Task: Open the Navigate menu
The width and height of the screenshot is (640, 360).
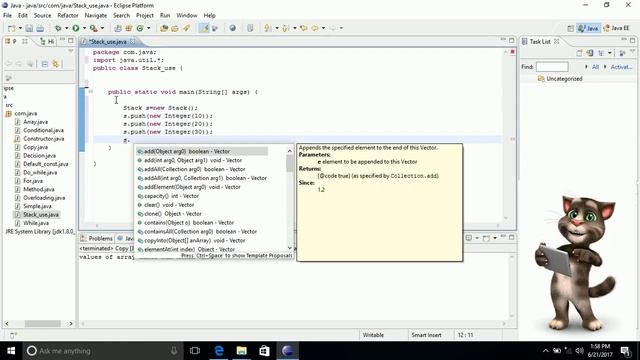Action: point(96,16)
